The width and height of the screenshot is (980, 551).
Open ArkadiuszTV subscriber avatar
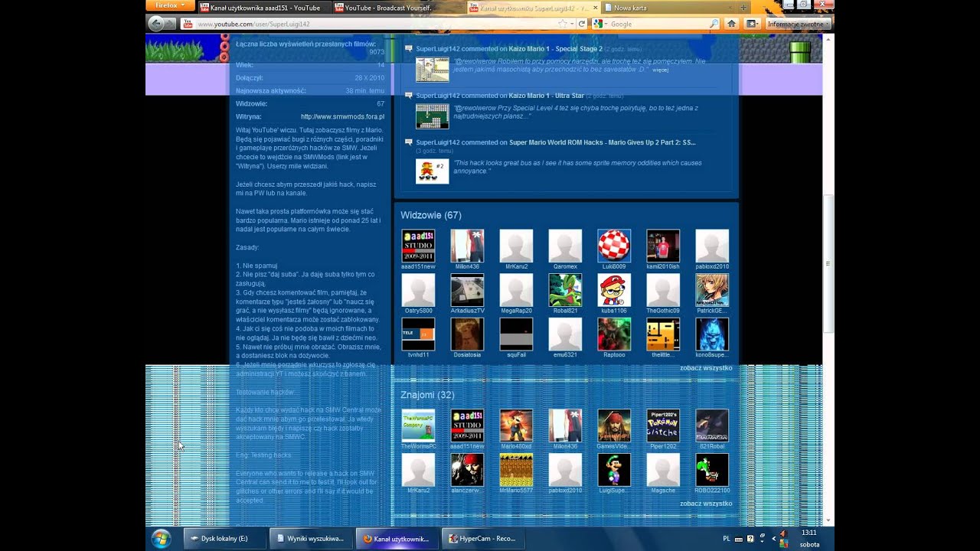467,290
